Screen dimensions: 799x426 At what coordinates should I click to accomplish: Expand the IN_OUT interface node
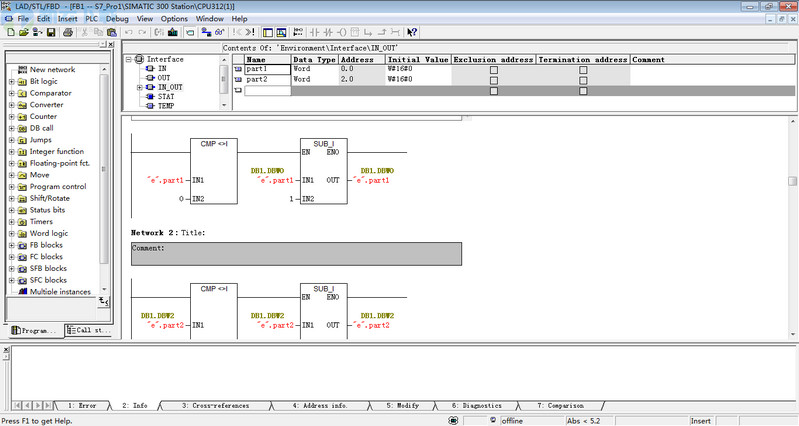click(x=141, y=87)
